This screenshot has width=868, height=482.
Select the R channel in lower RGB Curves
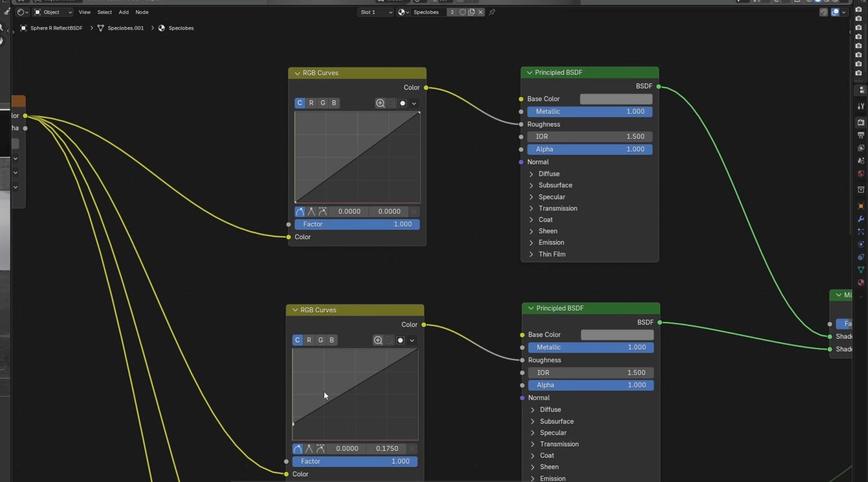click(309, 340)
